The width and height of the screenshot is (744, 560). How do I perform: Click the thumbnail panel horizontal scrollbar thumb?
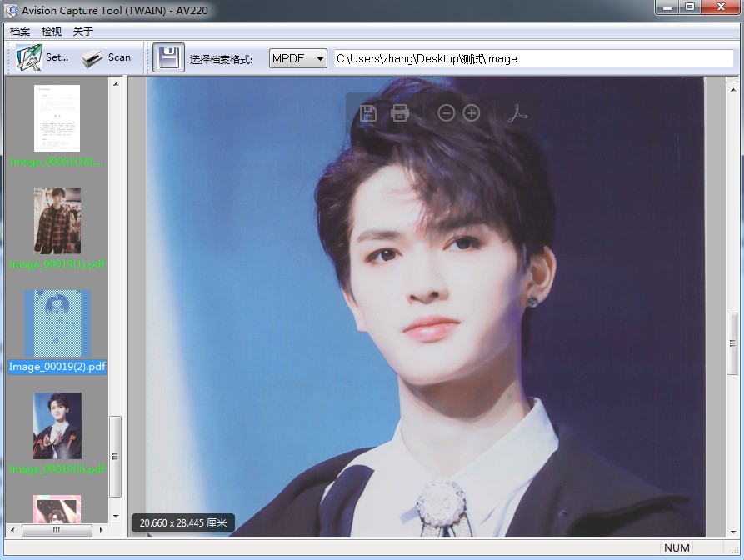point(57,530)
